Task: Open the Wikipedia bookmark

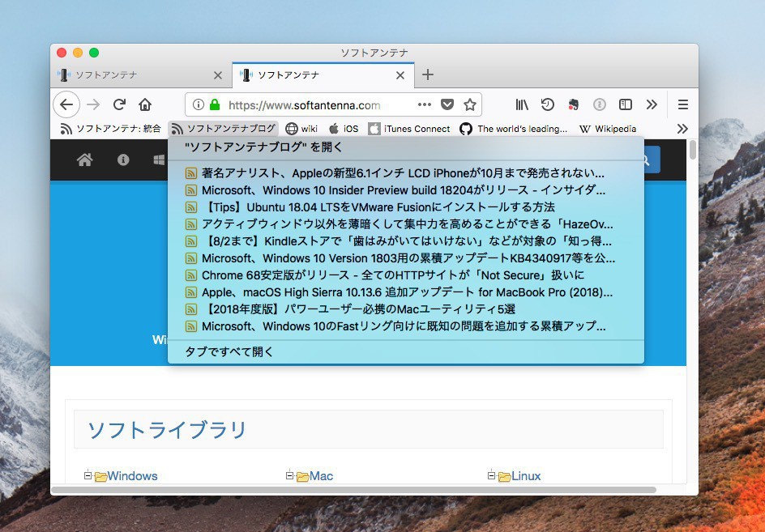Action: click(x=608, y=129)
